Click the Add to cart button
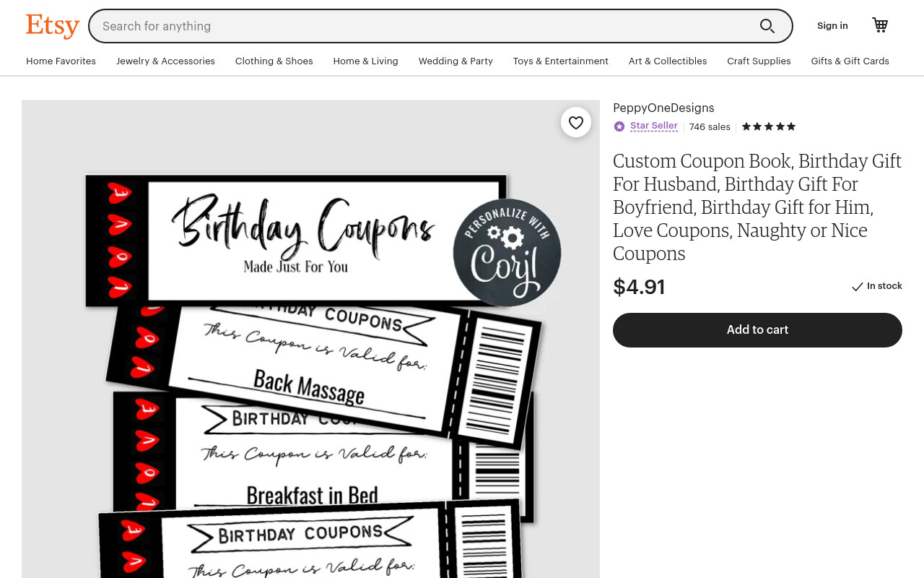924x578 pixels. 757,330
